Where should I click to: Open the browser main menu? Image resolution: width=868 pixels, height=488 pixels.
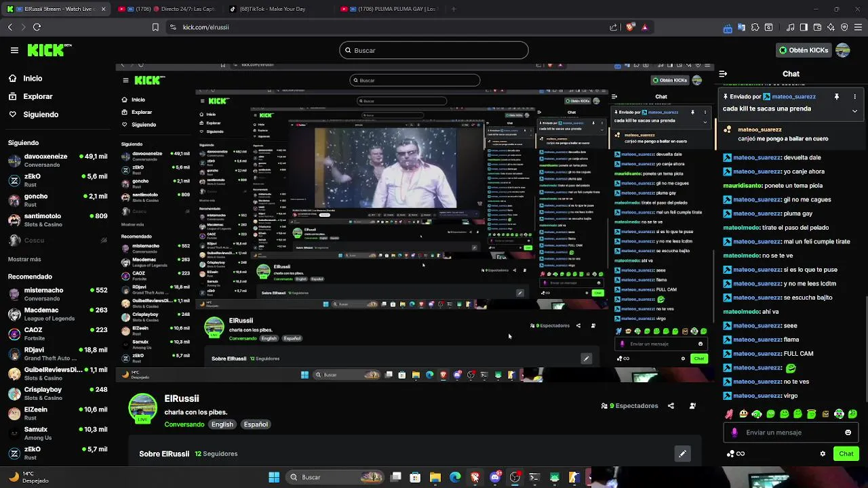tap(859, 27)
